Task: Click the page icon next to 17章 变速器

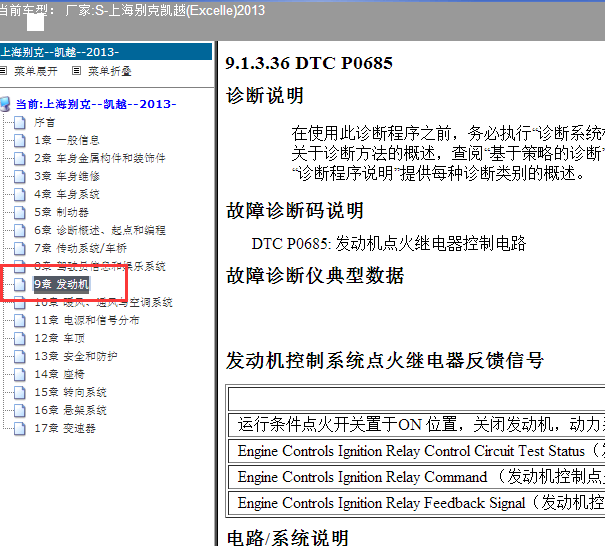Action: [20, 429]
